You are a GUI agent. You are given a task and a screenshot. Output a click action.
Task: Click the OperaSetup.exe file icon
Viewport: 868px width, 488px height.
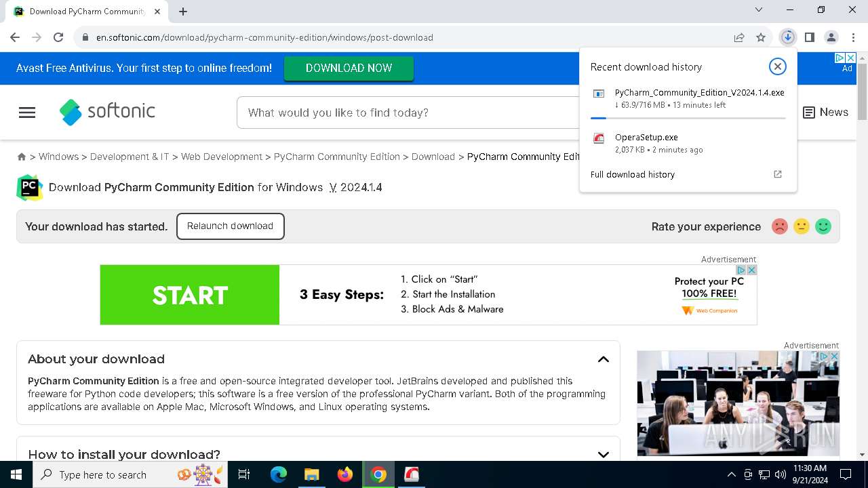[x=599, y=139]
